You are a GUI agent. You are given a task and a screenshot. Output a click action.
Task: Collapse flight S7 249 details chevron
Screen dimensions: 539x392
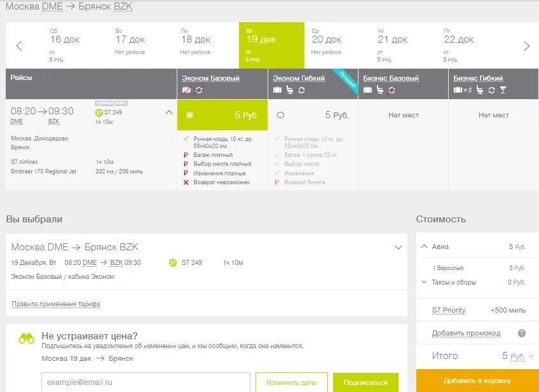click(x=169, y=112)
